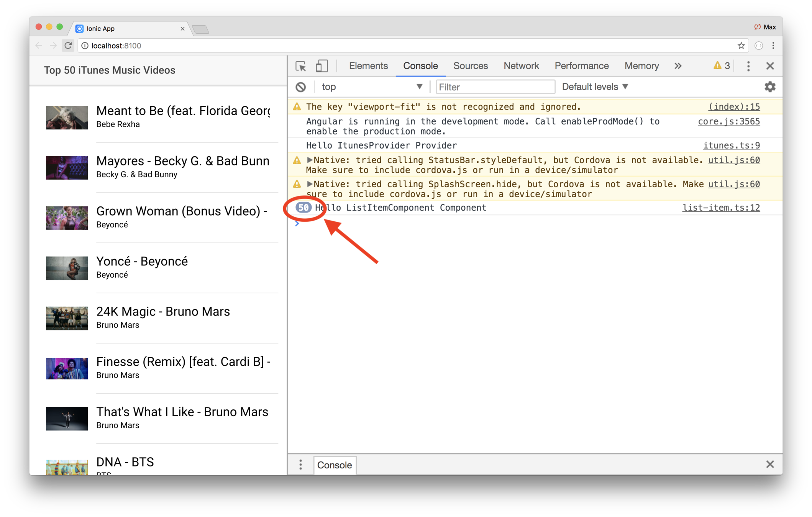The image size is (812, 517).
Task: Click the console Filter input field
Action: click(x=495, y=87)
